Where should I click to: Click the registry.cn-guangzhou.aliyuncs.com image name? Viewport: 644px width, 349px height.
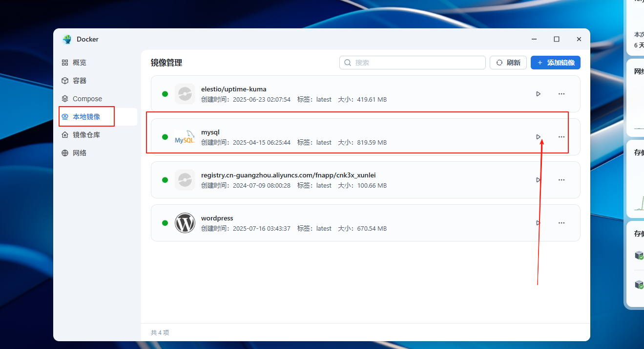click(x=289, y=175)
